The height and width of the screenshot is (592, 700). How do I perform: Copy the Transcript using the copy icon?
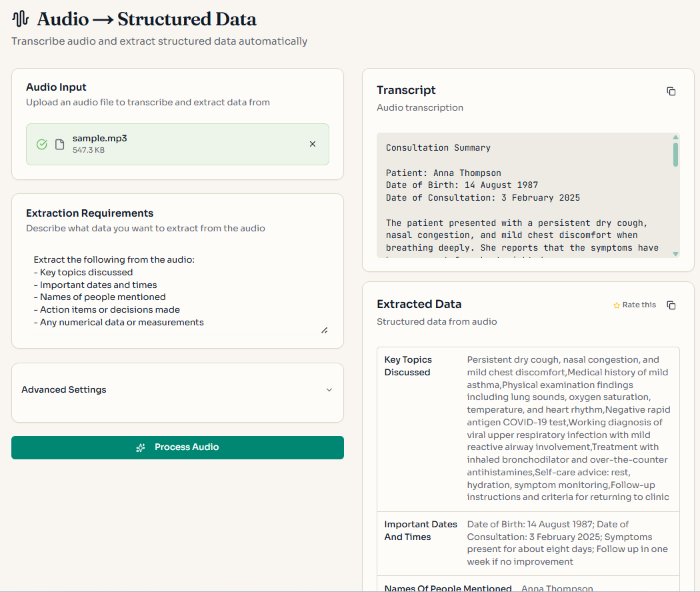(x=671, y=91)
